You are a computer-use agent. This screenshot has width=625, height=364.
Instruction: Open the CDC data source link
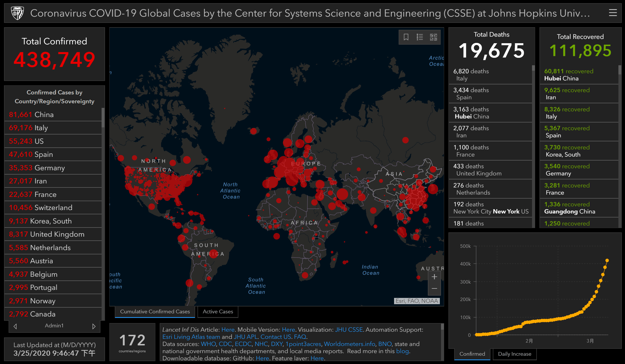coord(225,344)
